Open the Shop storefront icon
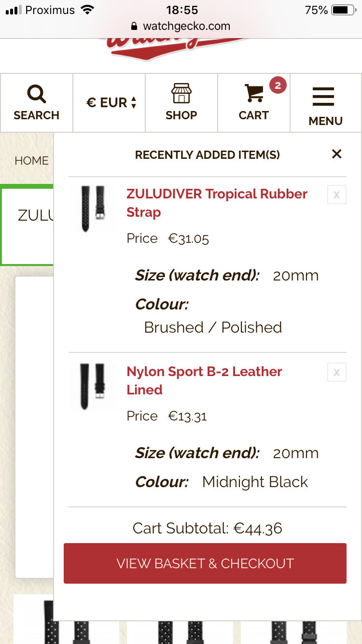 coord(181,93)
